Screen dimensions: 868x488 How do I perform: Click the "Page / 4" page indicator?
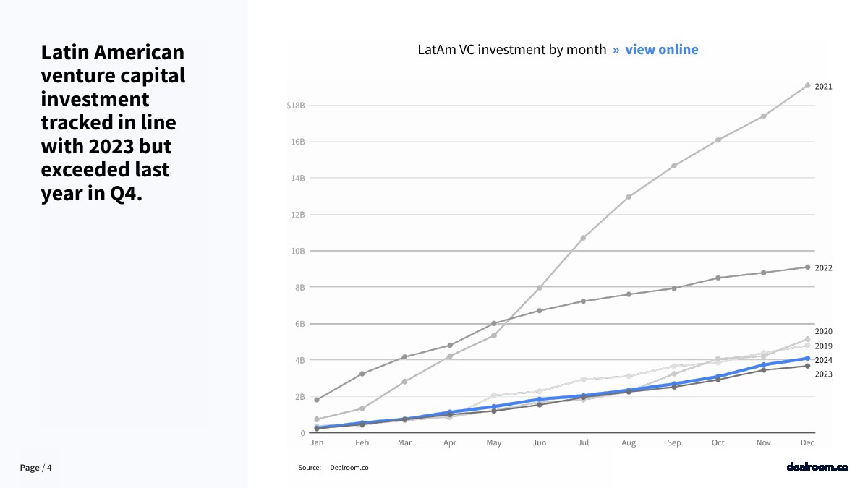click(x=35, y=468)
